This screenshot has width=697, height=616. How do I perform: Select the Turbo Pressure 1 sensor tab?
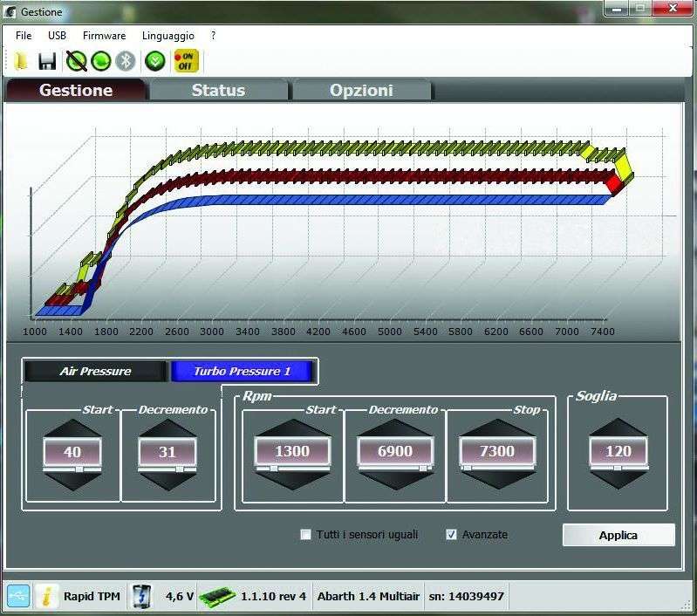[243, 372]
